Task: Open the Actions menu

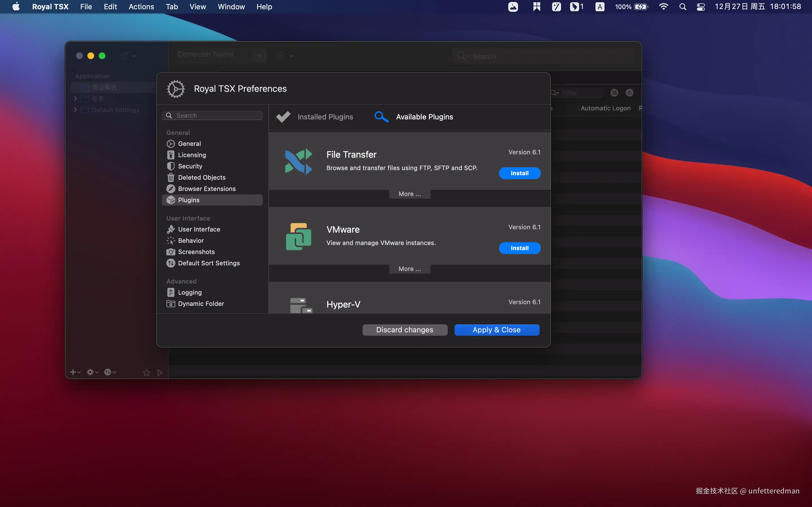Action: pyautogui.click(x=141, y=7)
